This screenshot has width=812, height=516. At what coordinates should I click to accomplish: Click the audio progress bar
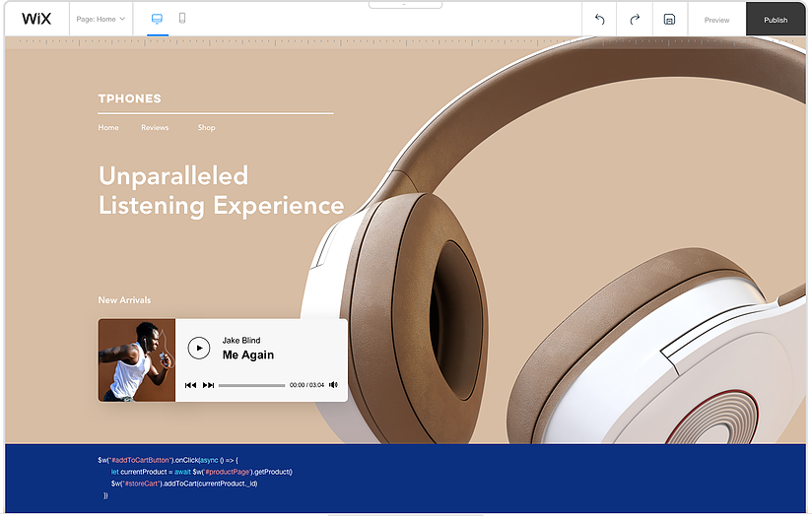tap(251, 385)
